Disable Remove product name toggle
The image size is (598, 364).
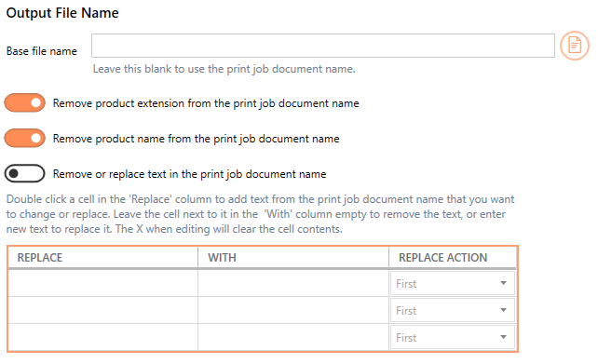pos(25,138)
